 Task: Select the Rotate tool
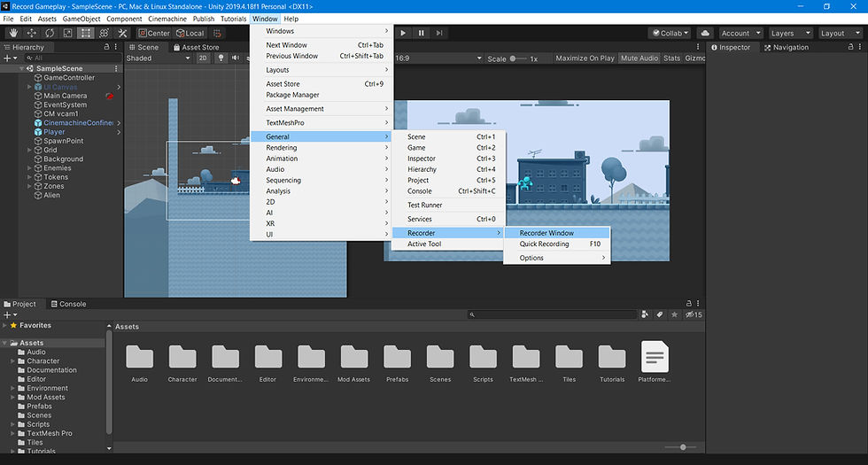(50, 34)
